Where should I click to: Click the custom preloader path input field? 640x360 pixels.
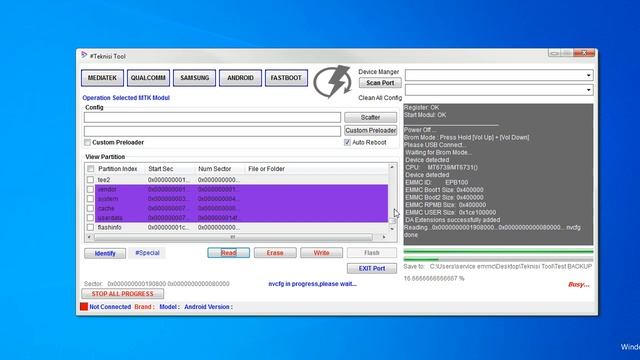pyautogui.click(x=212, y=131)
